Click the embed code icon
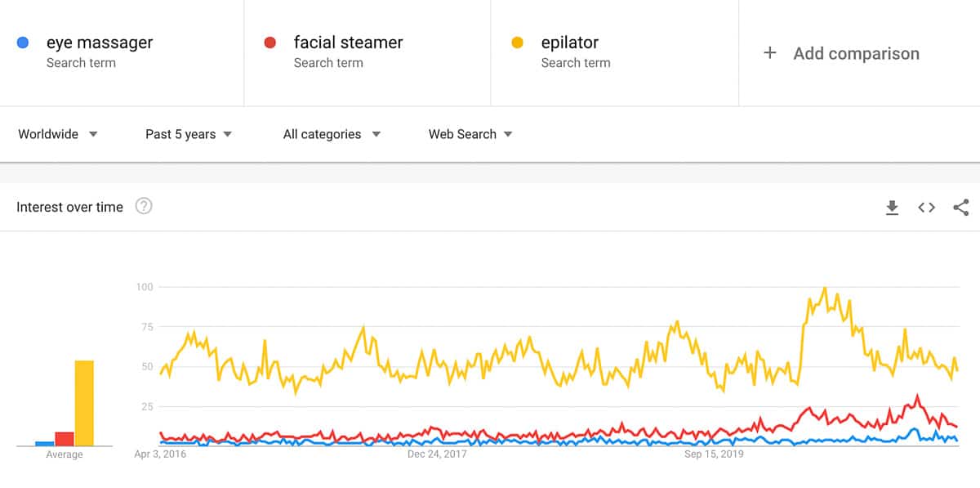 926,208
